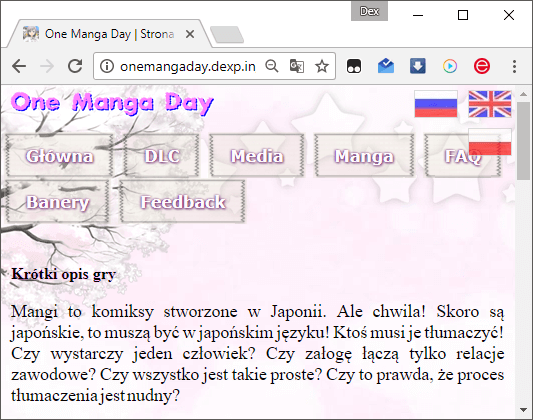Open the FAQ menu page
This screenshot has height=420, width=533.
[x=463, y=156]
